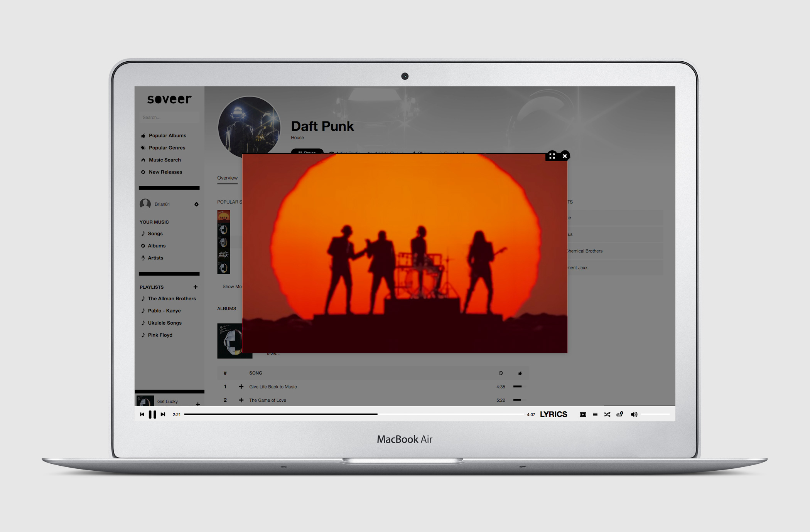Click the Daft Punk music video
This screenshot has width=810, height=532.
[405, 253]
